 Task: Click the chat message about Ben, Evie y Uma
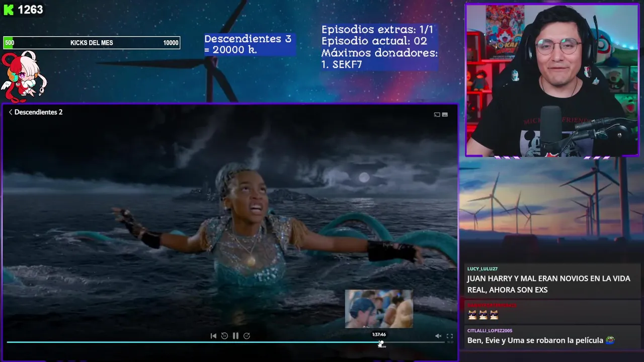click(541, 340)
